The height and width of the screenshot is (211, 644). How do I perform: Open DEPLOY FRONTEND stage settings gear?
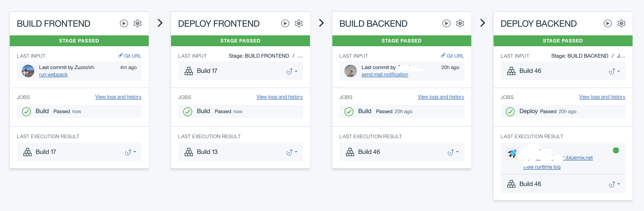tap(299, 23)
